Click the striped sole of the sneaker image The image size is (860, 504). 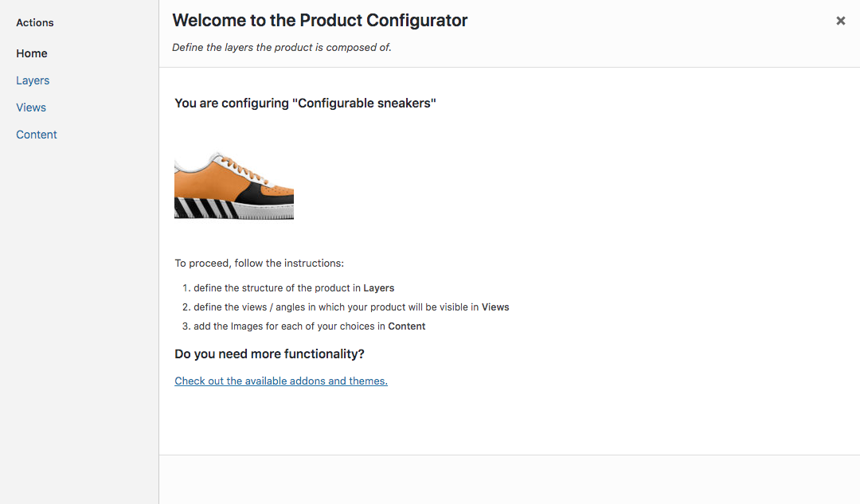click(205, 209)
